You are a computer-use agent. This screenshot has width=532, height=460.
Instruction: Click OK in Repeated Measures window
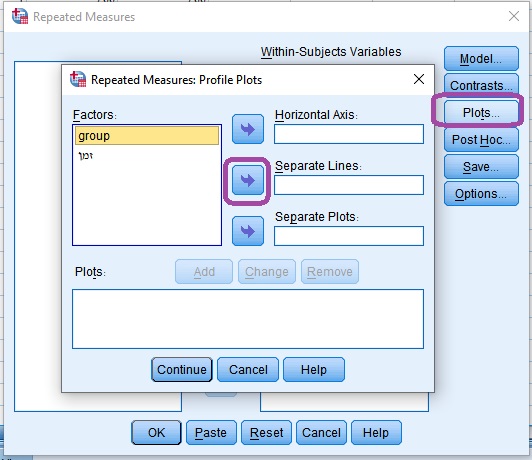[x=156, y=433]
